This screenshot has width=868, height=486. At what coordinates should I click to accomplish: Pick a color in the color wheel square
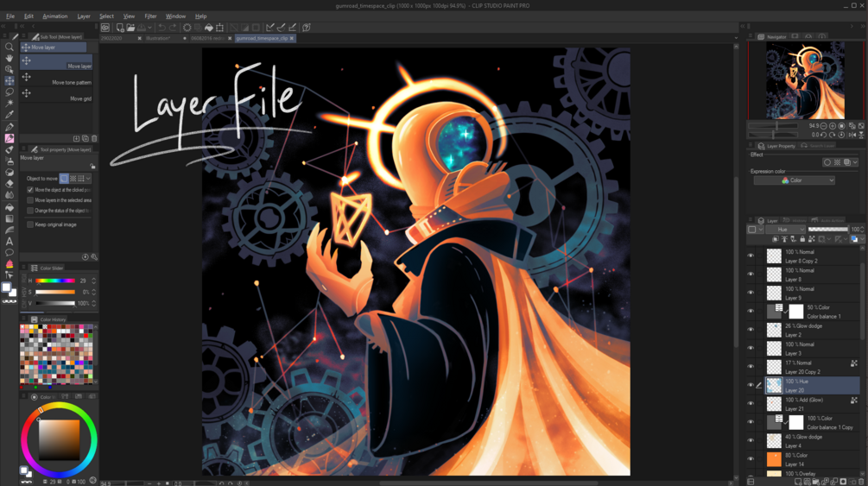59,440
